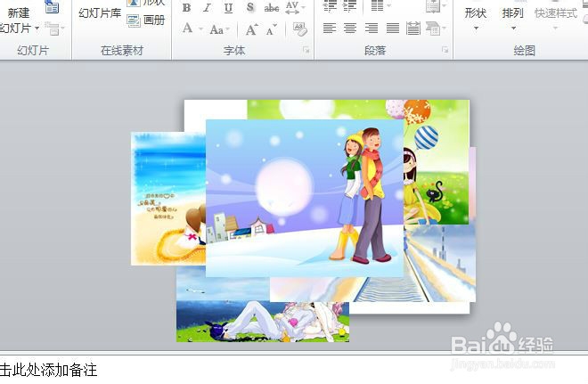
Task: Expand the section icon dropdown arrow
Action: tap(62, 29)
